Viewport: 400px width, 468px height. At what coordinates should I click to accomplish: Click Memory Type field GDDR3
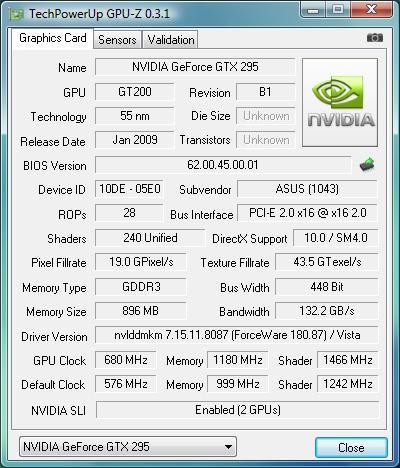(141, 287)
